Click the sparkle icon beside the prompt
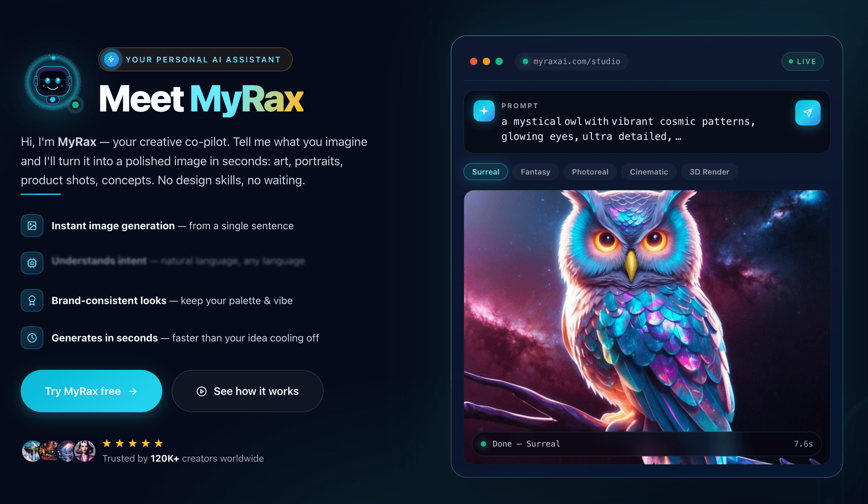 click(484, 111)
